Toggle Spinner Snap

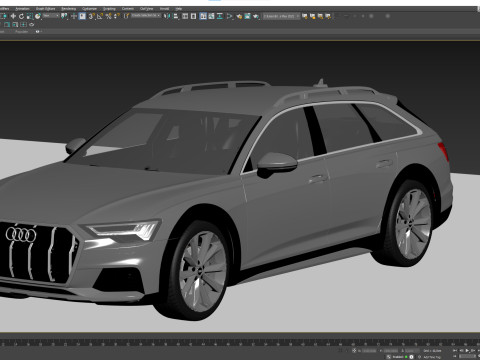[x=117, y=16]
